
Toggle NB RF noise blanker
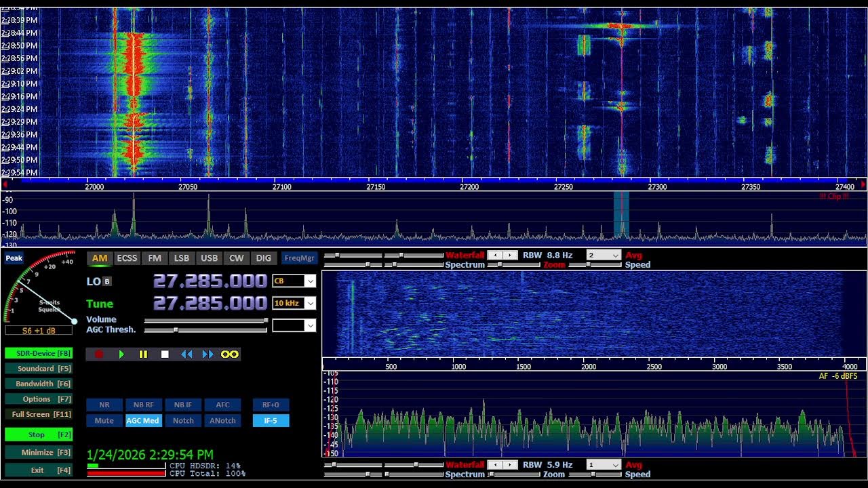tap(144, 405)
